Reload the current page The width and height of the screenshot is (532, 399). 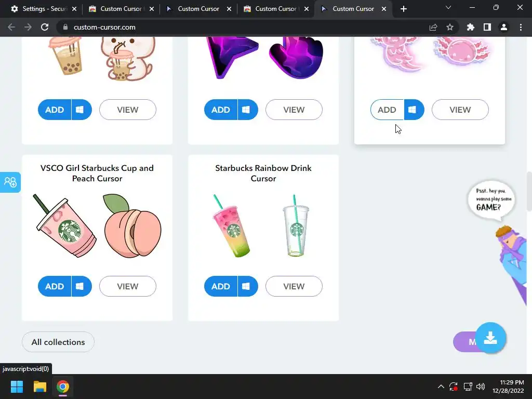click(45, 27)
